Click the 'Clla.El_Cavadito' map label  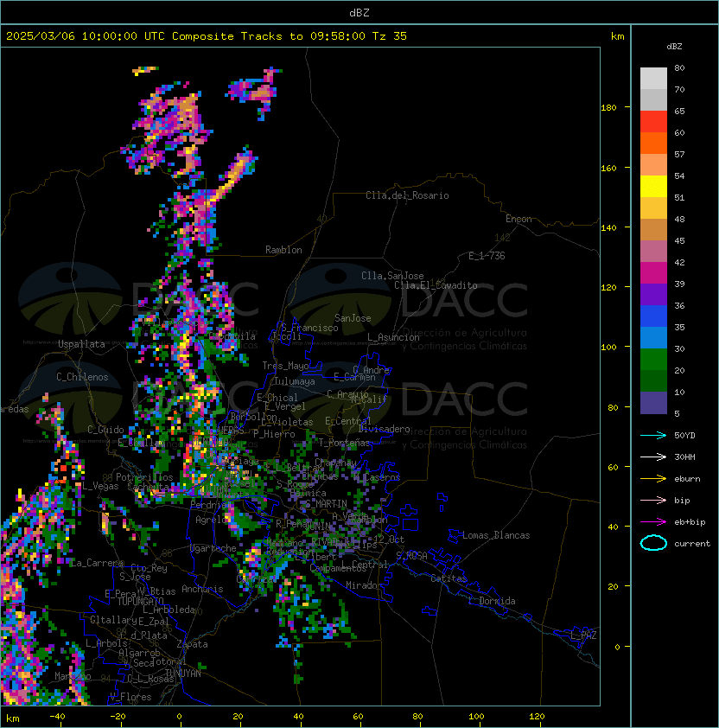point(436,285)
